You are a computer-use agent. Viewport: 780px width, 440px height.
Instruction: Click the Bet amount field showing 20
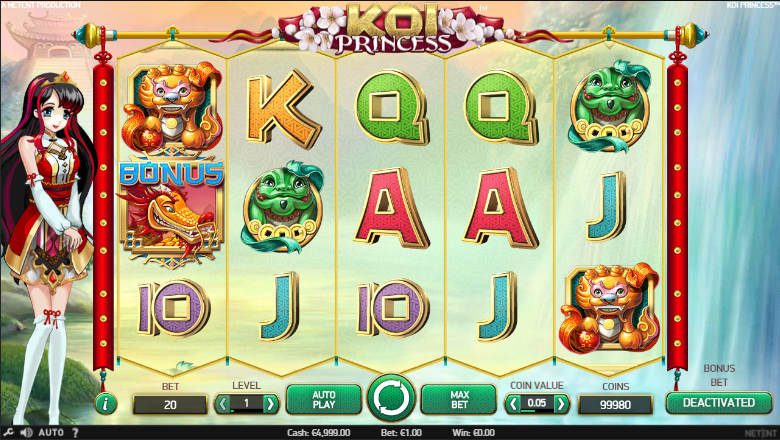(170, 405)
